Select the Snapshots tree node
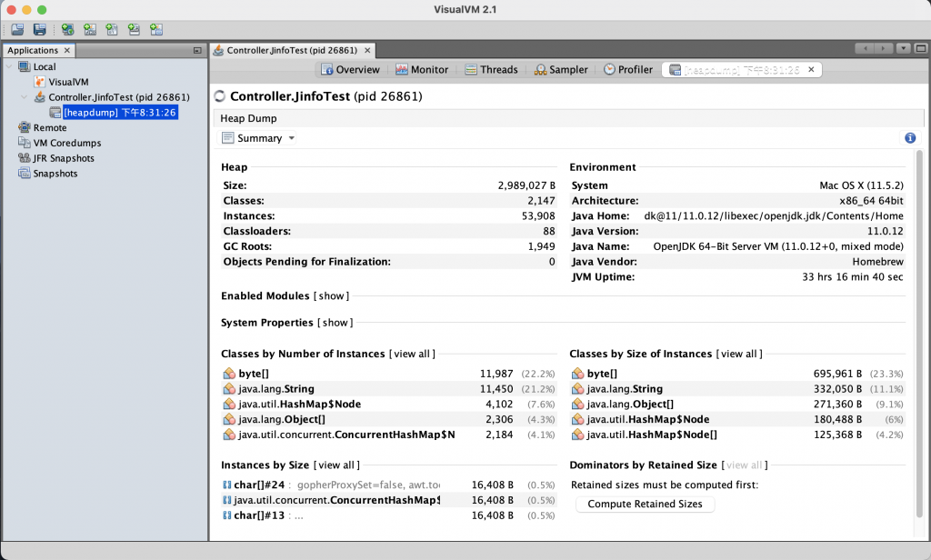This screenshot has width=931, height=560. click(x=47, y=174)
